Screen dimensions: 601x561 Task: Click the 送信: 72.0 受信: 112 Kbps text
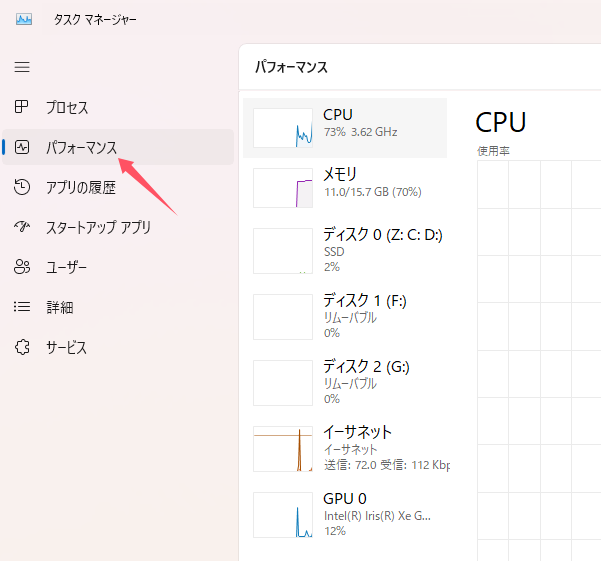(387, 465)
